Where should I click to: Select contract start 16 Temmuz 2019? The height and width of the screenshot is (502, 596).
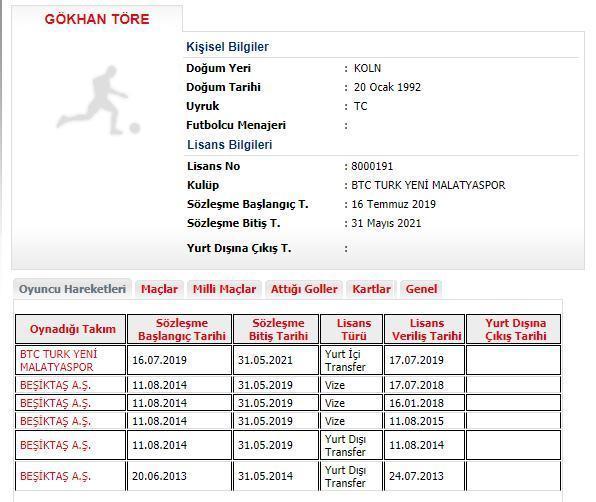click(x=393, y=204)
